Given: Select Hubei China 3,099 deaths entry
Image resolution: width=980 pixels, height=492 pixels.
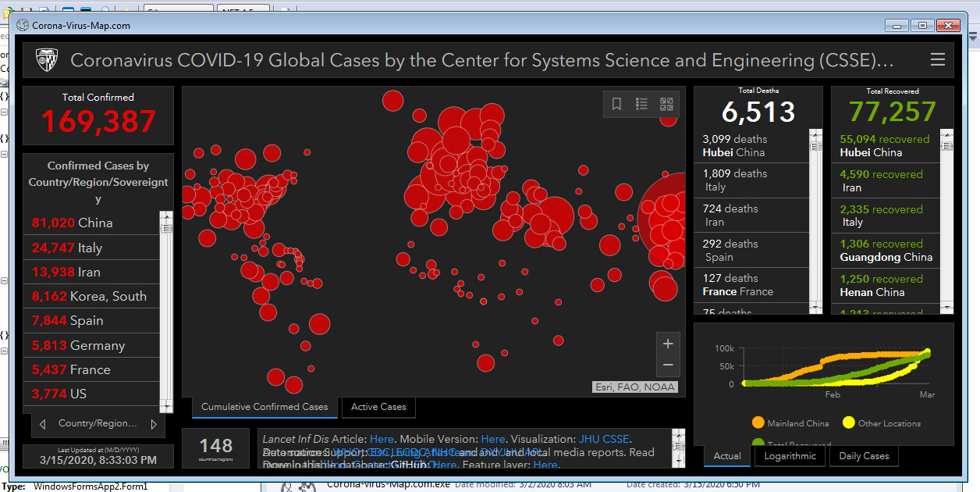Looking at the screenshot, I should point(751,146).
